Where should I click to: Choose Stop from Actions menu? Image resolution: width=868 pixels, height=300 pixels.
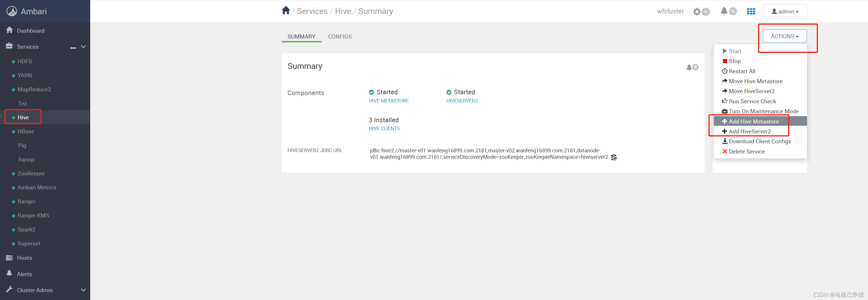(760, 61)
